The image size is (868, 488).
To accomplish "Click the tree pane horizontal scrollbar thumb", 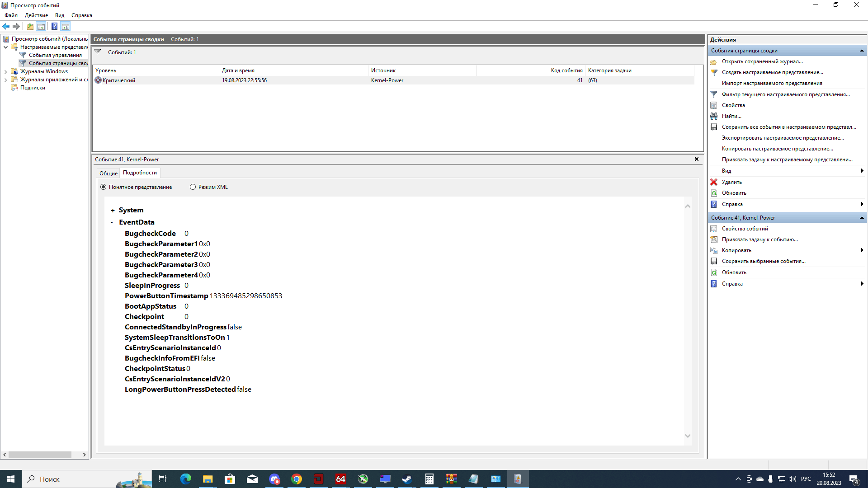I will pos(40,455).
